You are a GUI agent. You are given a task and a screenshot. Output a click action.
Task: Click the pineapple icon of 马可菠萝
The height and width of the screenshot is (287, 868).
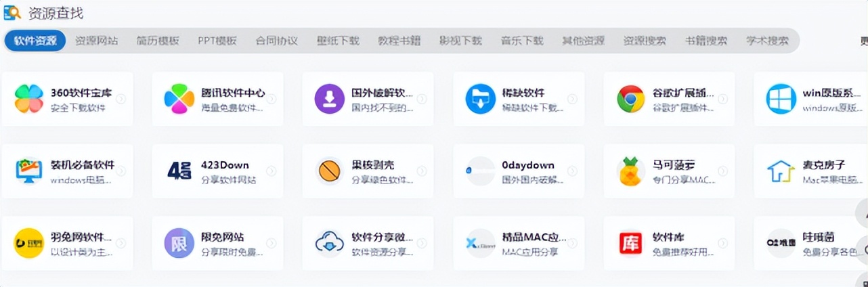630,171
